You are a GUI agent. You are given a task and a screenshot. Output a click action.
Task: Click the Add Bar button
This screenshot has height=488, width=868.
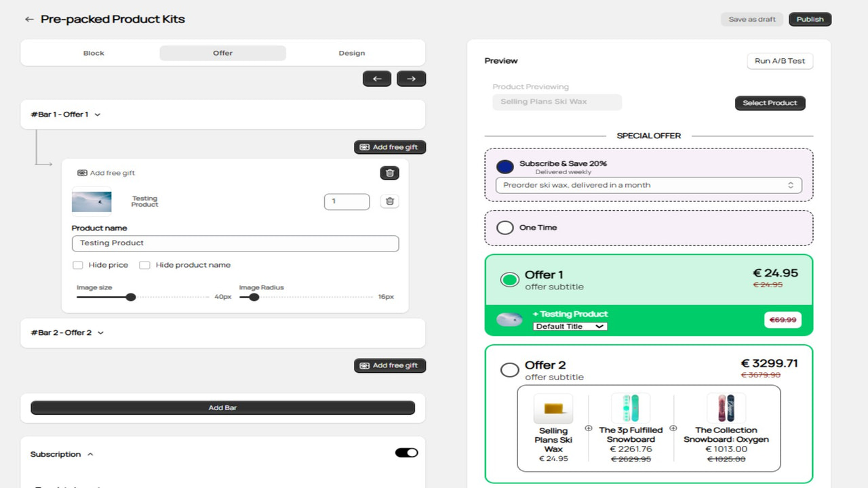222,408
